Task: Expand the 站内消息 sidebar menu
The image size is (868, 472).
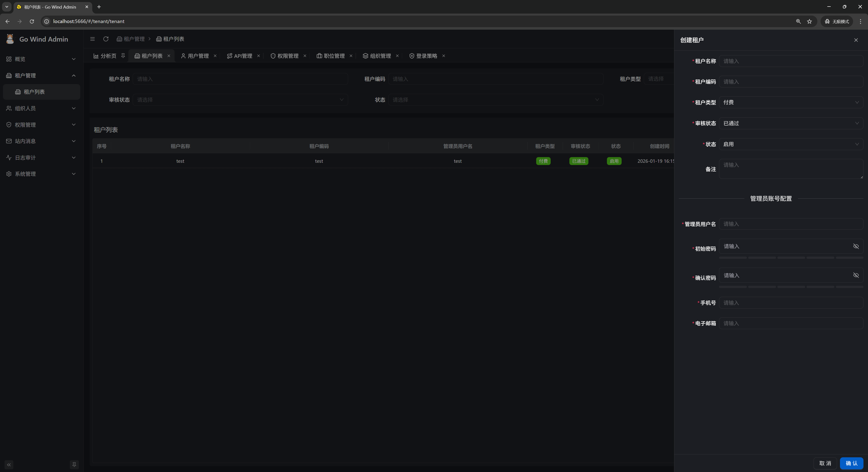Action: tap(42, 141)
